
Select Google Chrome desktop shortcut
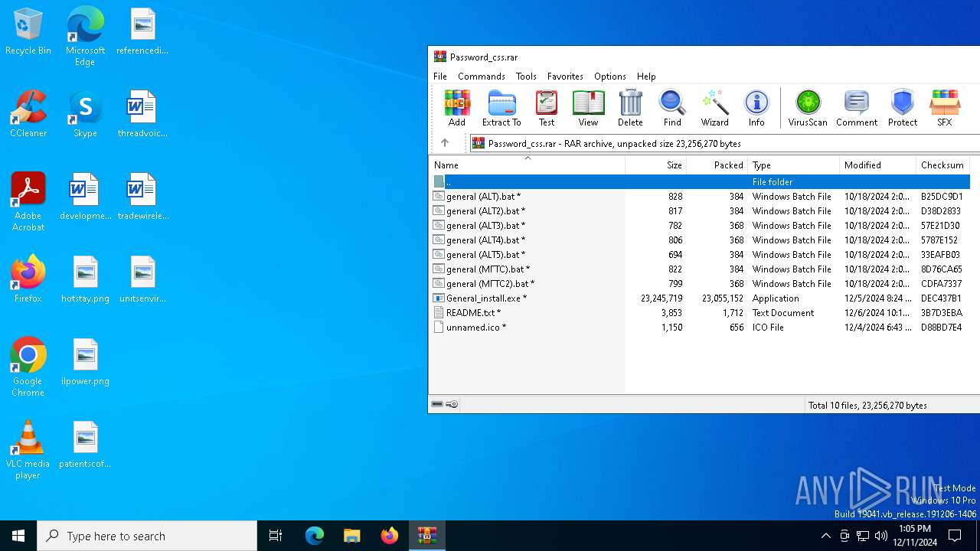[x=28, y=367]
